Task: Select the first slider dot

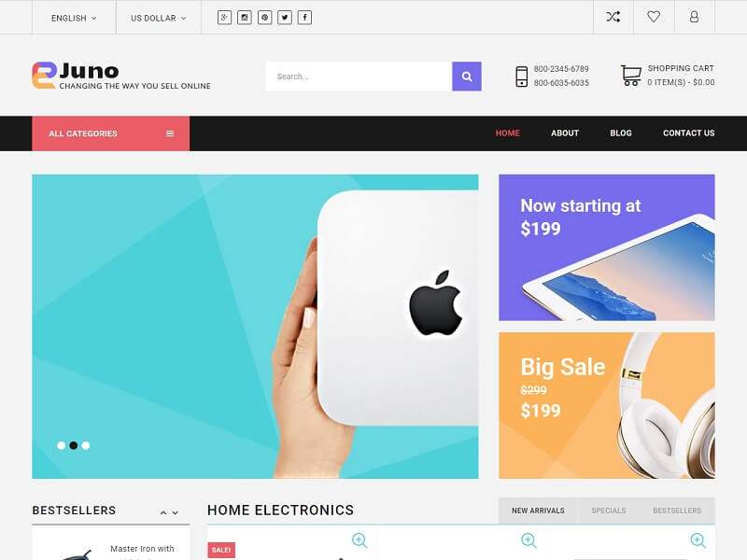Action: pos(61,445)
